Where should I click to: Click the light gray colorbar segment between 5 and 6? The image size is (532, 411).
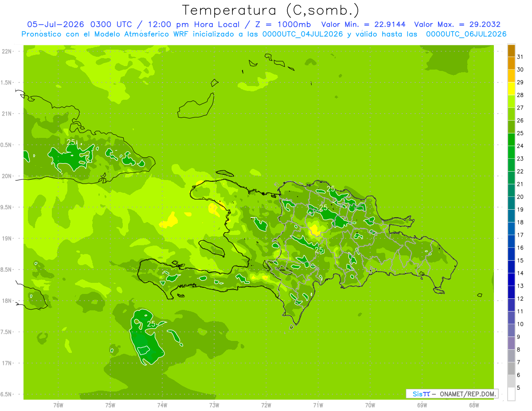(x=511, y=381)
